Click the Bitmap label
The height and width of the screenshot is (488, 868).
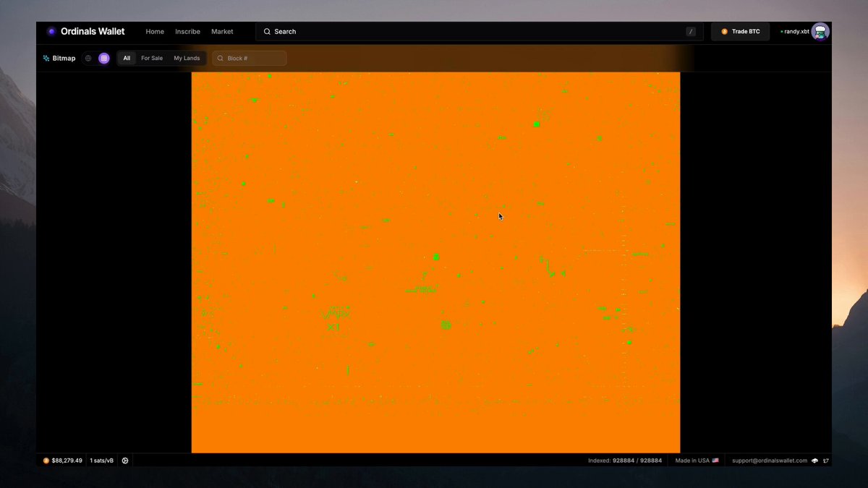pos(64,58)
